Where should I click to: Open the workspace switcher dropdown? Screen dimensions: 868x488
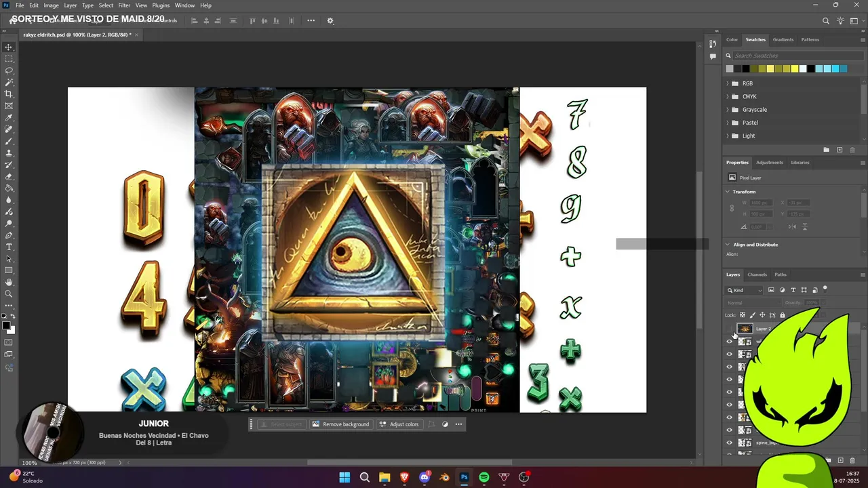[854, 21]
